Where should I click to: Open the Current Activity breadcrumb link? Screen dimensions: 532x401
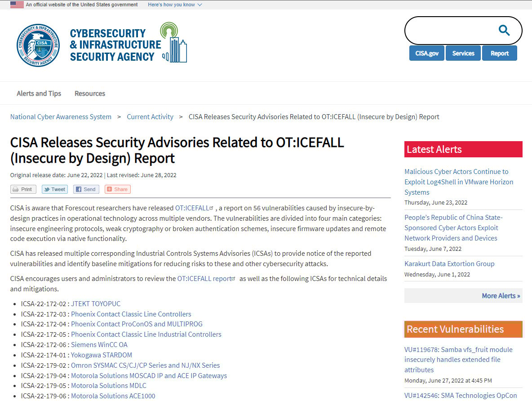pos(150,117)
